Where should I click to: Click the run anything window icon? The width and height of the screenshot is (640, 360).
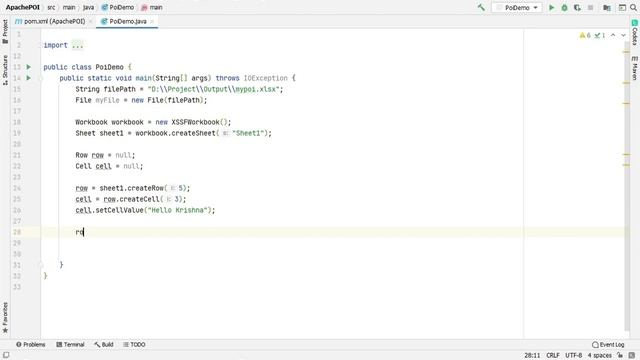pos(622,7)
